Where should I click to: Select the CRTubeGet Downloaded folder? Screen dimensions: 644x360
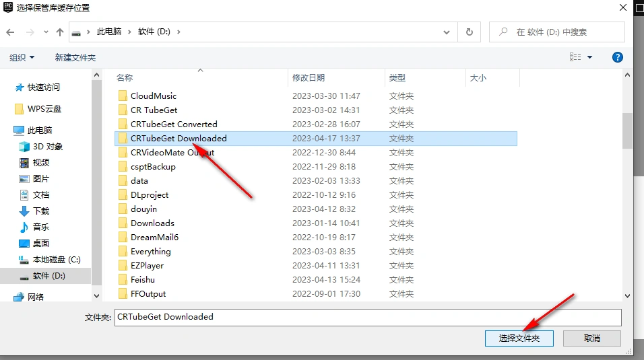click(x=179, y=139)
